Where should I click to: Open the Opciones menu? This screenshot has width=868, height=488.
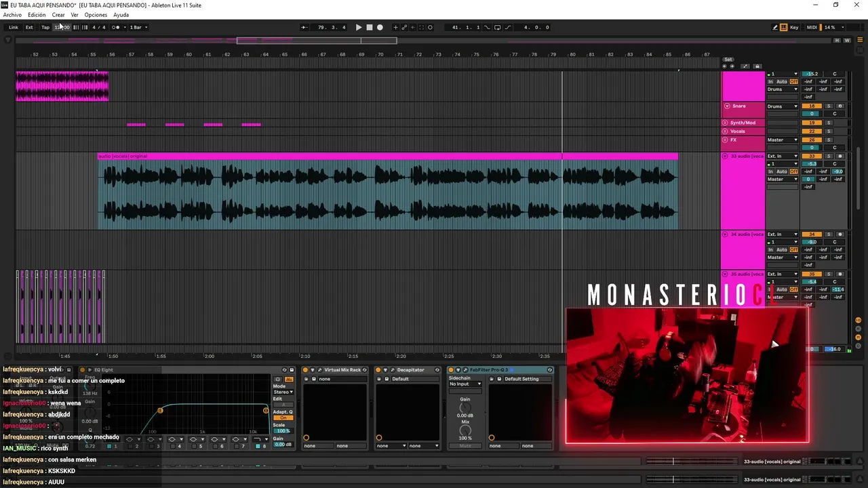[x=96, y=15]
